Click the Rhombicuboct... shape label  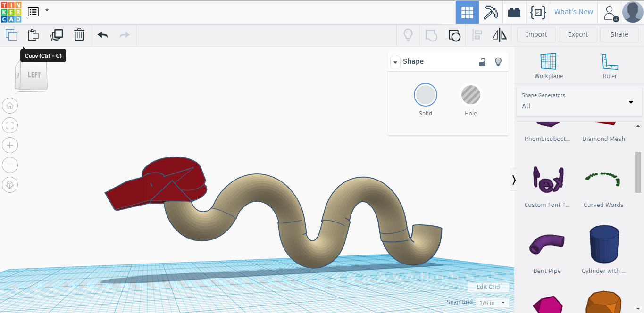547,139
